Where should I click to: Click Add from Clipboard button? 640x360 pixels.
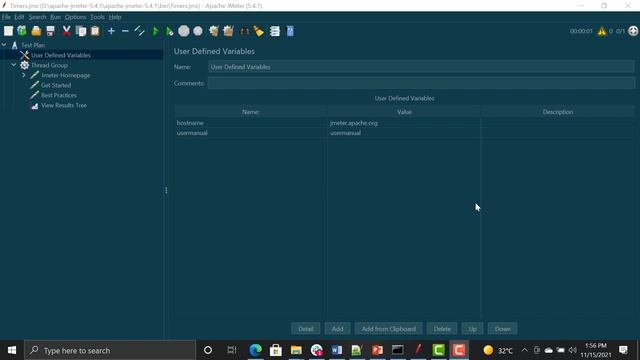pyautogui.click(x=389, y=329)
